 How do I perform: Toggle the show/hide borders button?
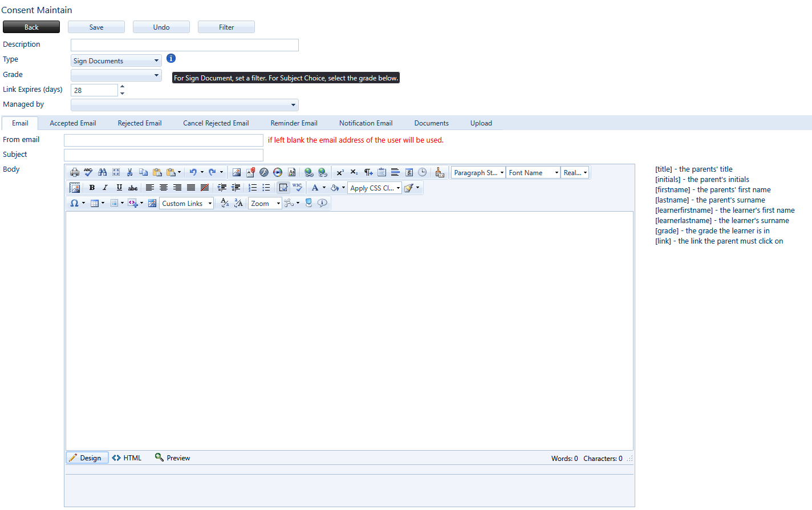point(283,188)
